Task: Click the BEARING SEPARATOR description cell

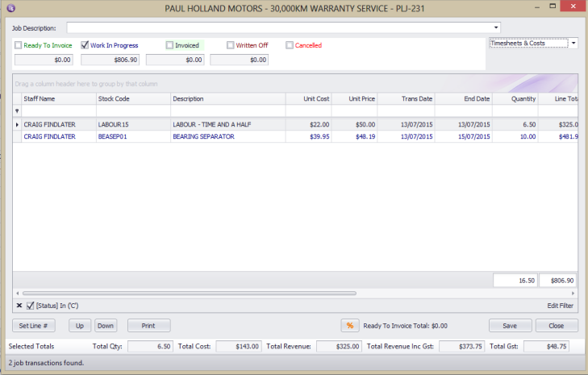Action: pyautogui.click(x=228, y=136)
